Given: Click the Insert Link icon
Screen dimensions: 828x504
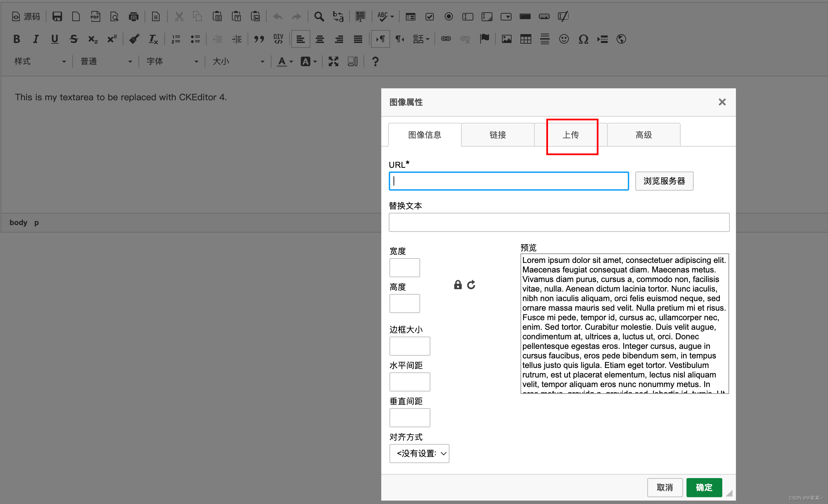Looking at the screenshot, I should pyautogui.click(x=446, y=39).
